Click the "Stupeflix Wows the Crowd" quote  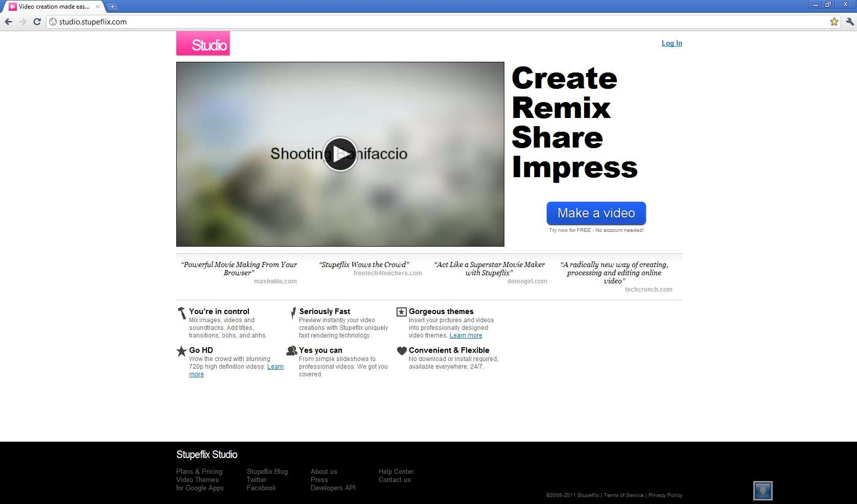tap(364, 265)
